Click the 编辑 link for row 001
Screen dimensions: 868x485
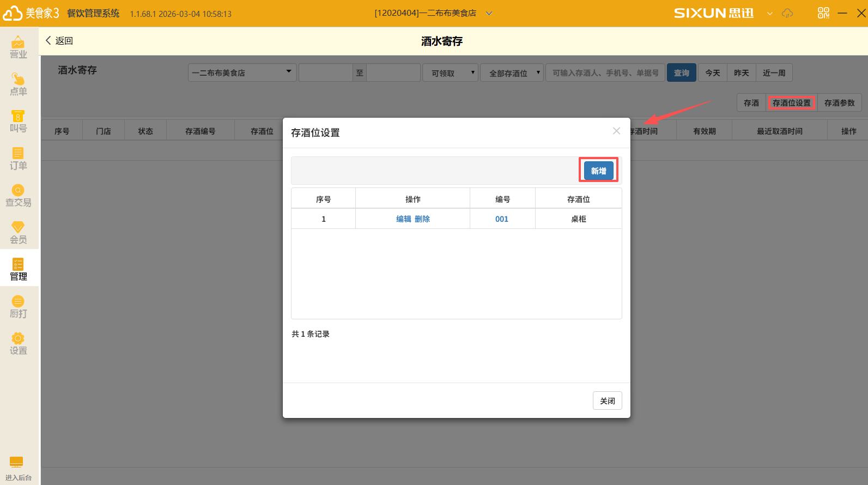404,219
